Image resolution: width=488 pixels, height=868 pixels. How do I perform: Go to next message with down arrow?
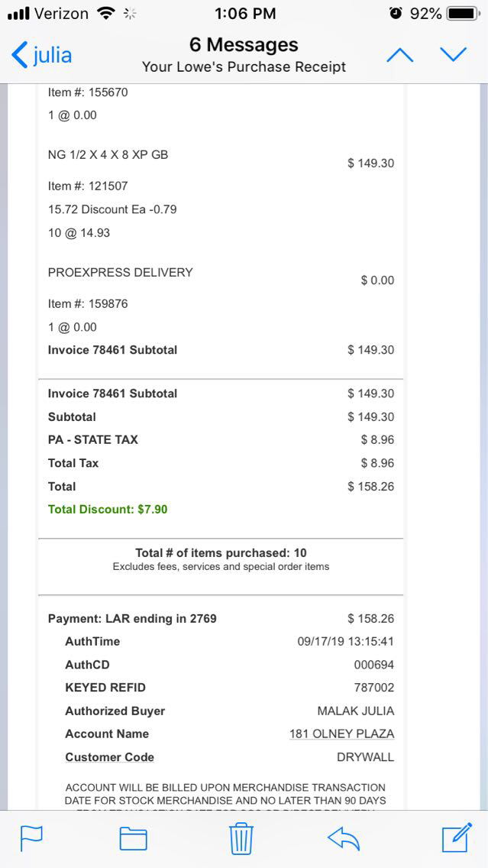(x=453, y=55)
